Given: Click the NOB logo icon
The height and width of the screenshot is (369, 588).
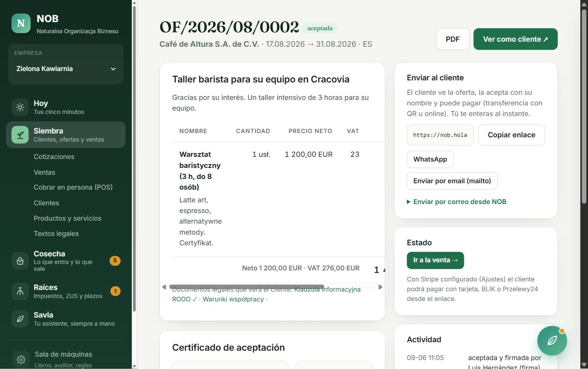Looking at the screenshot, I should point(21,23).
